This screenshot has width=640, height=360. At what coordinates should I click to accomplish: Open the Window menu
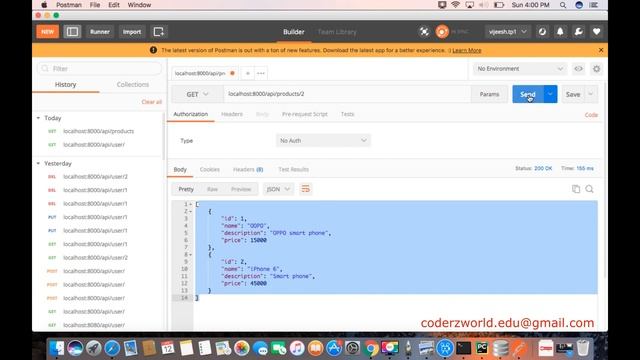[x=139, y=5]
